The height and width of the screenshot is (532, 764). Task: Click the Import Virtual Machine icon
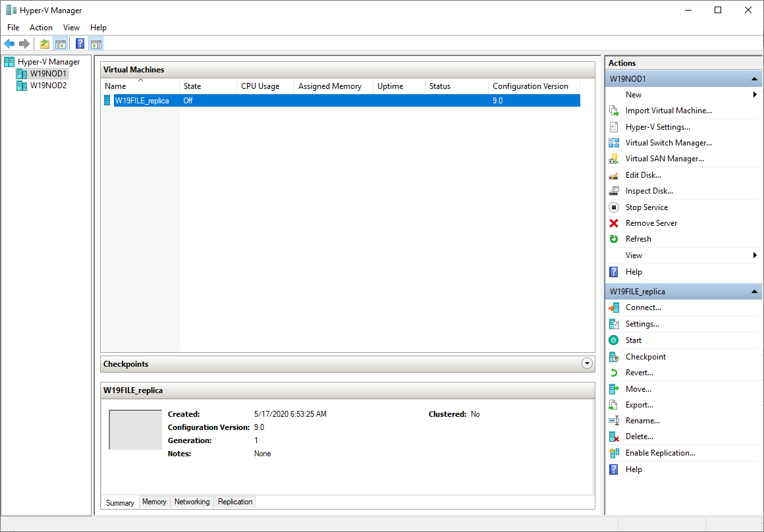click(614, 111)
